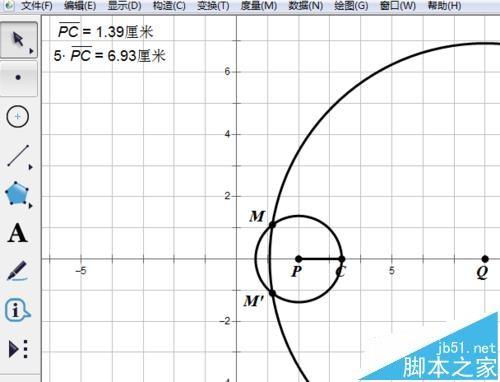
Task: Select intersection point M
Action: 272,225
